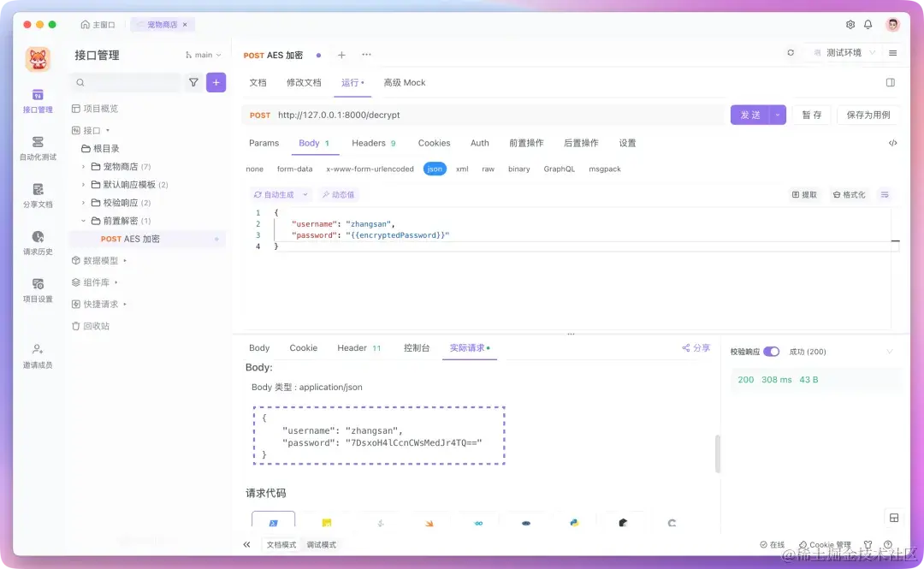This screenshot has height=569, width=924.
Task: View 请求历史 from the sidebar
Action: point(38,244)
